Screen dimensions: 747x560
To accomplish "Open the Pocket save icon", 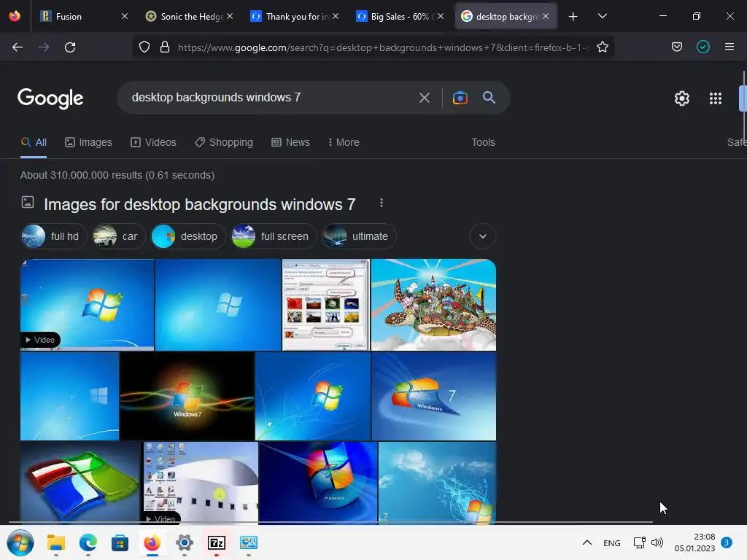I will (x=676, y=47).
